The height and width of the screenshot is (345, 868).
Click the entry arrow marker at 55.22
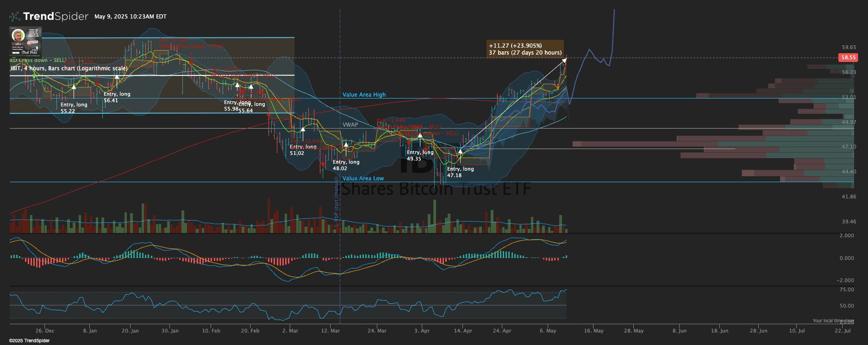click(74, 86)
